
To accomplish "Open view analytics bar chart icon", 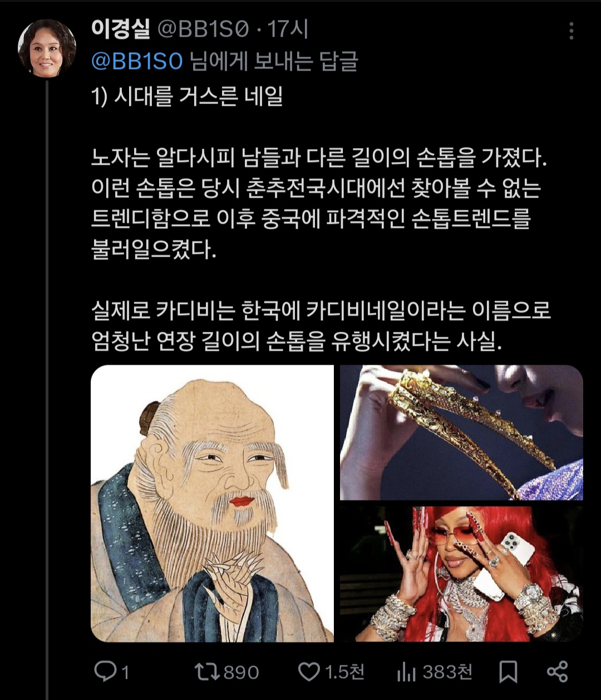I will (407, 673).
